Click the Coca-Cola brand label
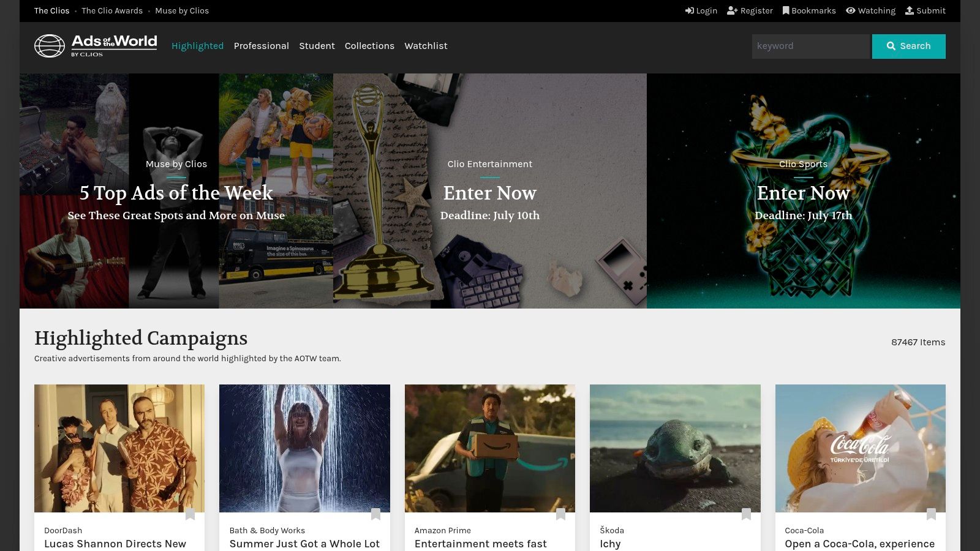Image resolution: width=980 pixels, height=551 pixels. pos(804,530)
